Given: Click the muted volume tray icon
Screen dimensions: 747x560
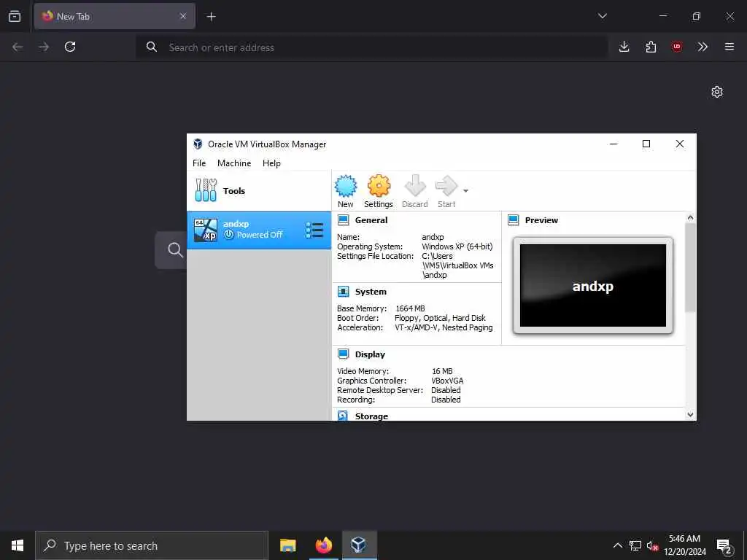Looking at the screenshot, I should [652, 545].
